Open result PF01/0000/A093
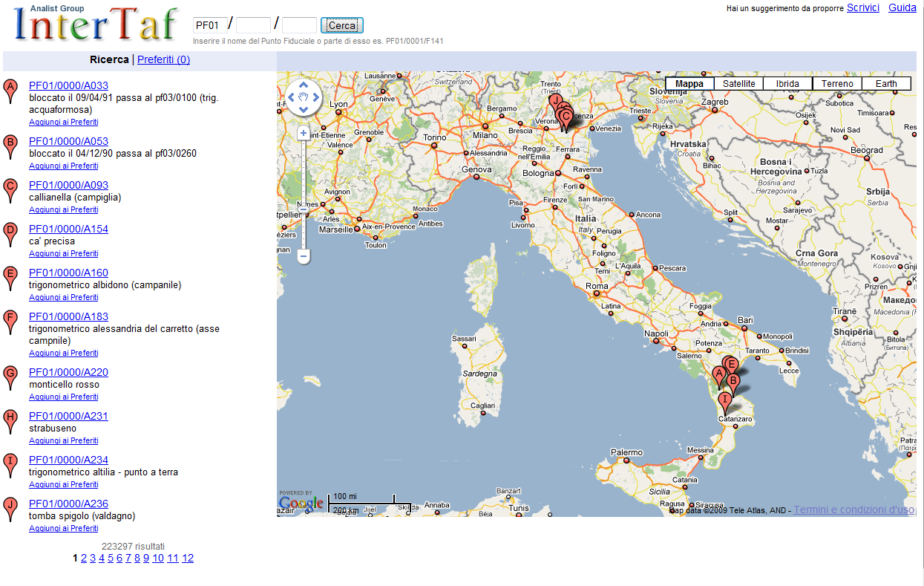This screenshot has width=924, height=586. coord(68,185)
